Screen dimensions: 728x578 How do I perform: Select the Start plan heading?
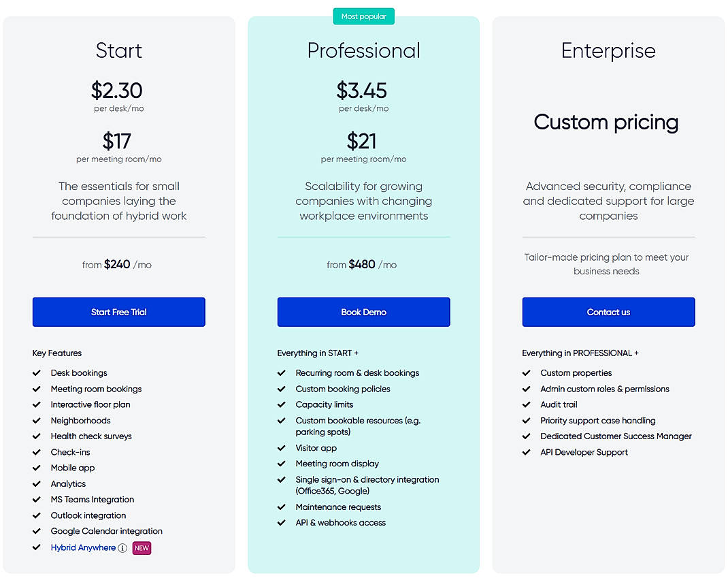(x=118, y=50)
